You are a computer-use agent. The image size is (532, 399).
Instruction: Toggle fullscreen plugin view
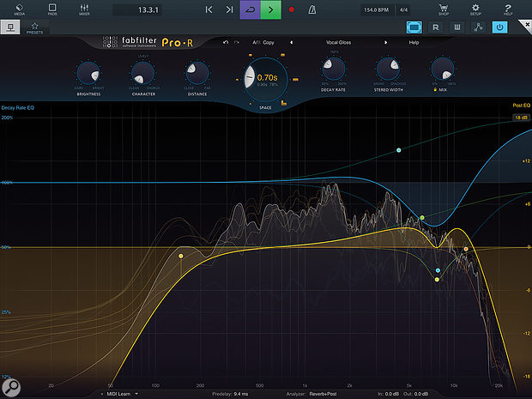pos(414,27)
